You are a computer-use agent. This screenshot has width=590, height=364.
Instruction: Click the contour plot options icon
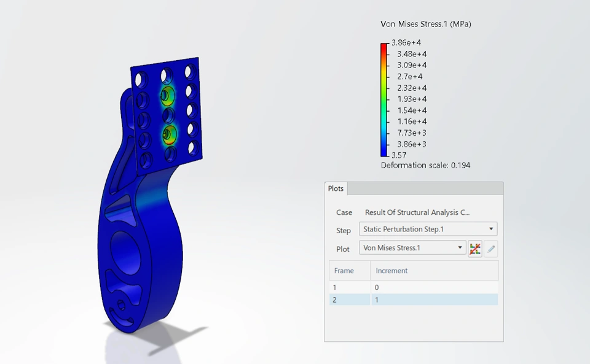coord(475,249)
